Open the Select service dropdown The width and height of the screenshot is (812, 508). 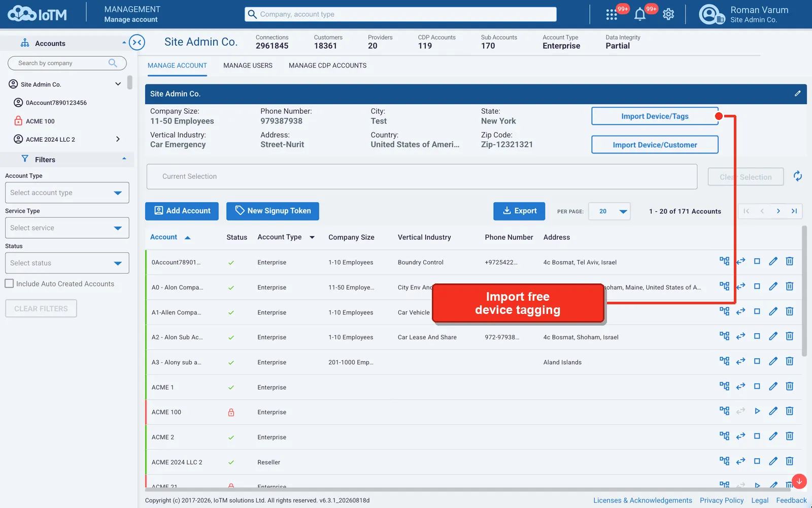(x=67, y=228)
